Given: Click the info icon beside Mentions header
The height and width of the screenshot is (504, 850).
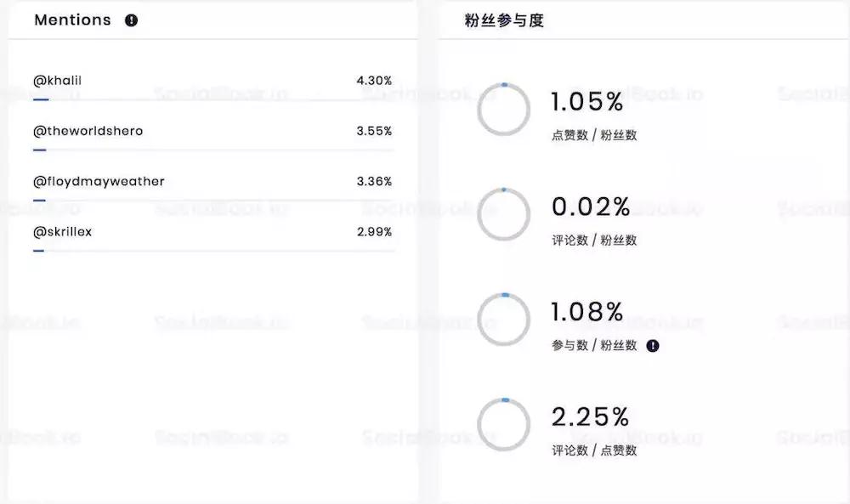Looking at the screenshot, I should pos(131,20).
